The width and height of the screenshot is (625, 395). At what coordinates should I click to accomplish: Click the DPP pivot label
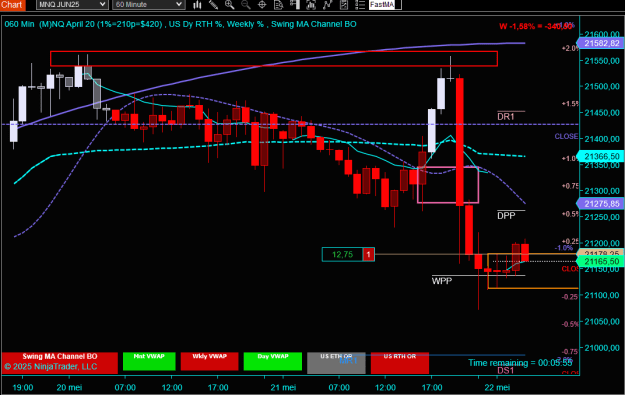click(x=506, y=216)
